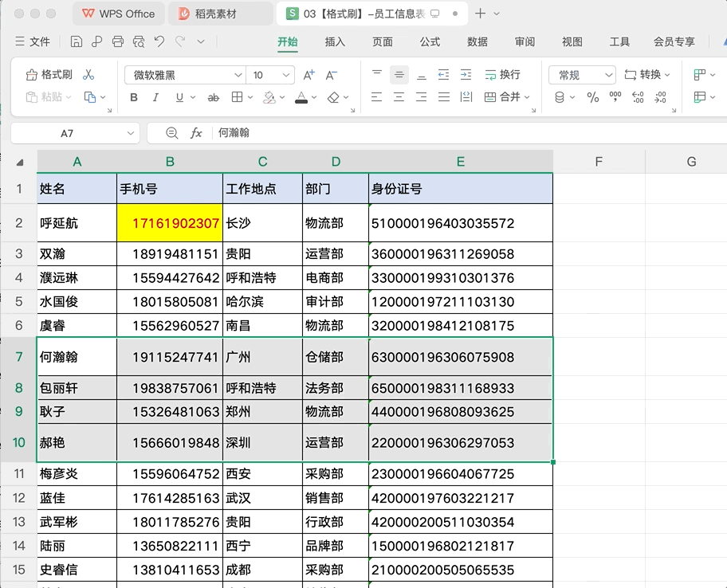The image size is (727, 588).
Task: Click the new tab plus button
Action: point(481,14)
